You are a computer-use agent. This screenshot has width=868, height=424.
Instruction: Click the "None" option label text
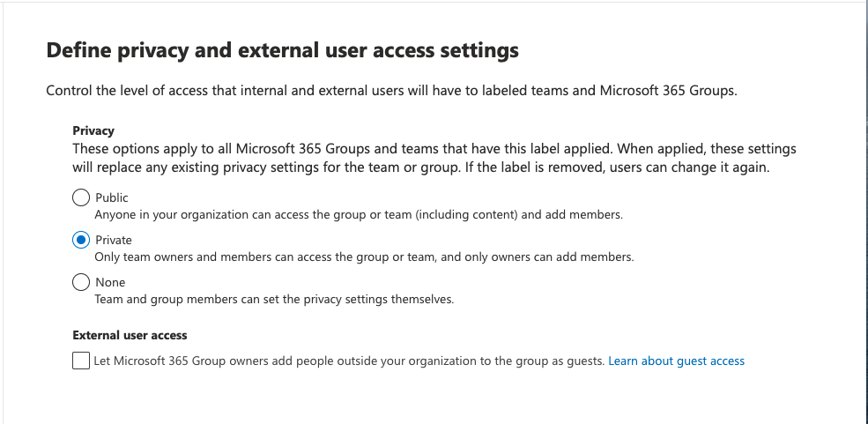[110, 282]
